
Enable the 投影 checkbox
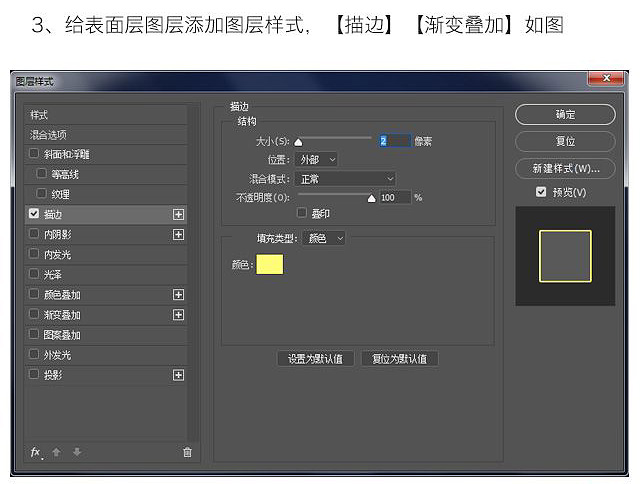(x=34, y=374)
